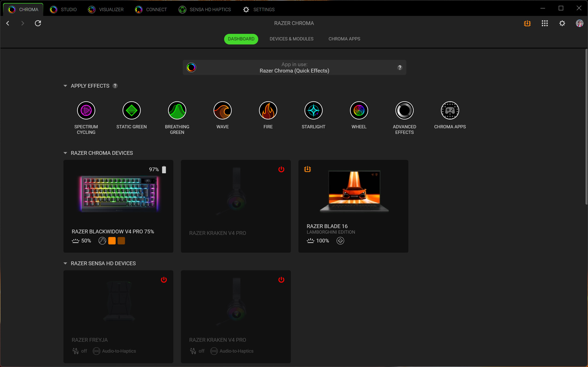The height and width of the screenshot is (367, 588).
Task: Open the Settings top tab
Action: point(259,9)
